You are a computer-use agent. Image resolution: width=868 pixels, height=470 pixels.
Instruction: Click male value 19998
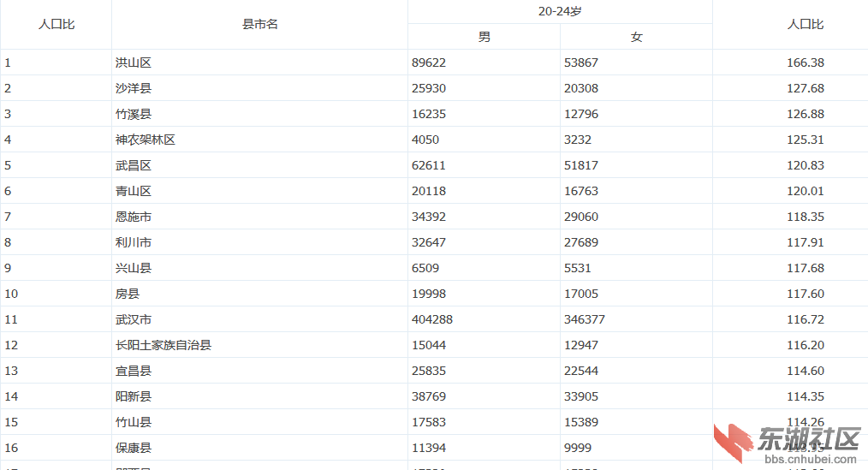(429, 294)
